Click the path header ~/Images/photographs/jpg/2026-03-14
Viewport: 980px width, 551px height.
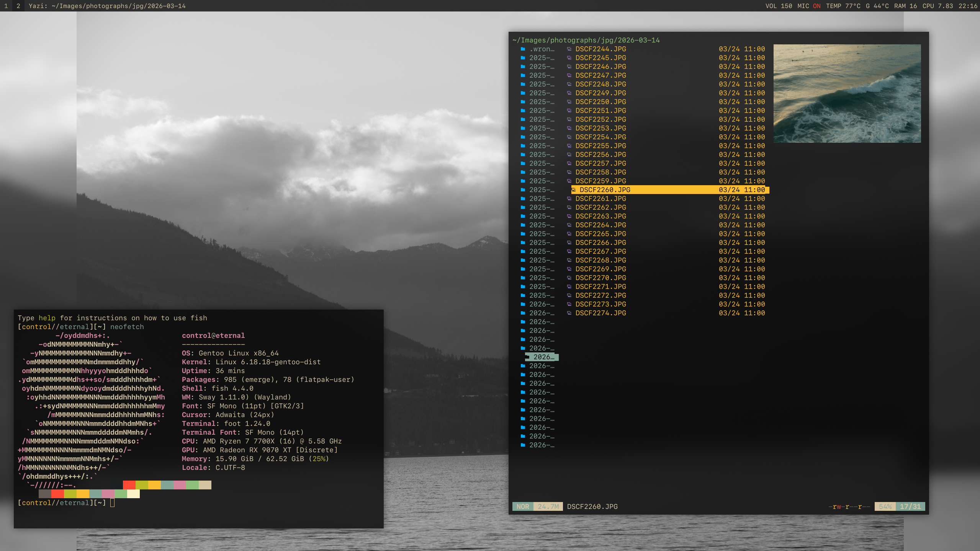point(586,40)
